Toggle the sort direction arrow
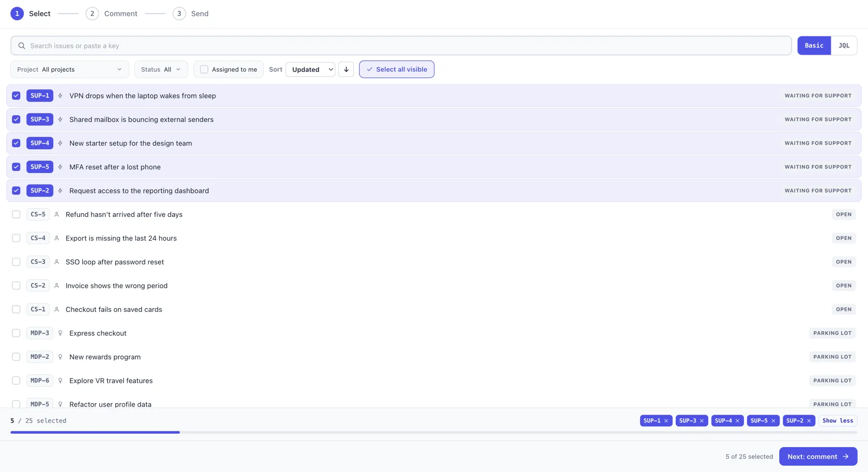The image size is (868, 472). coord(346,69)
